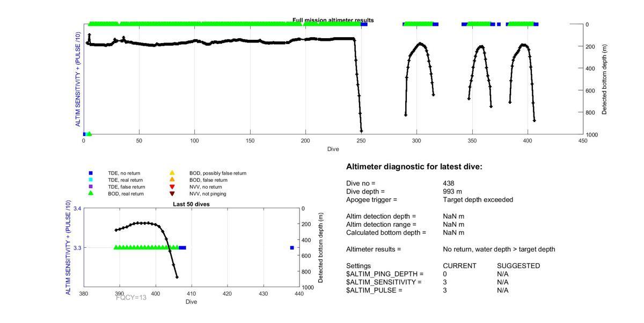Click the suggested 'N/A' for $ALTIM_PULSE
The width and height of the screenshot is (644, 323).
pyautogui.click(x=503, y=290)
